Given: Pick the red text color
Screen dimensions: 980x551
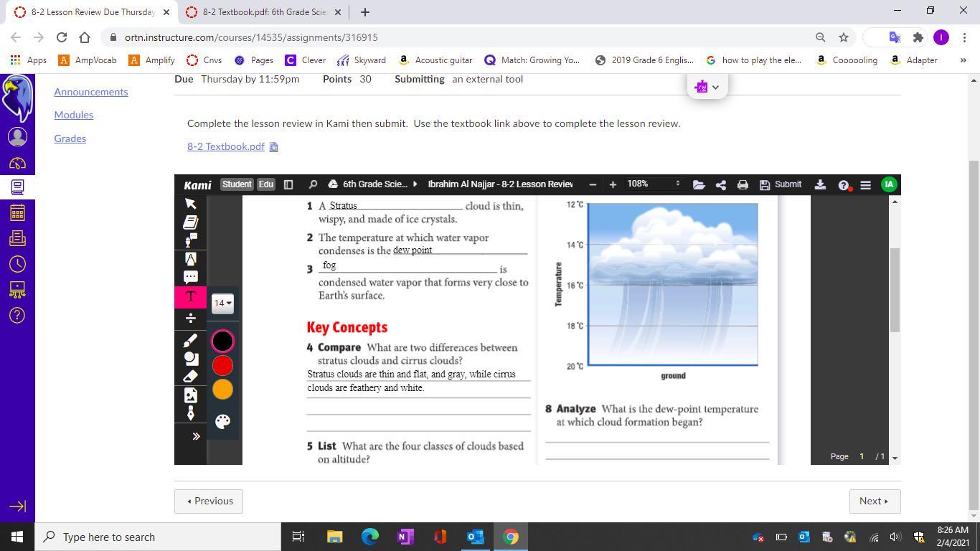Looking at the screenshot, I should 222,366.
